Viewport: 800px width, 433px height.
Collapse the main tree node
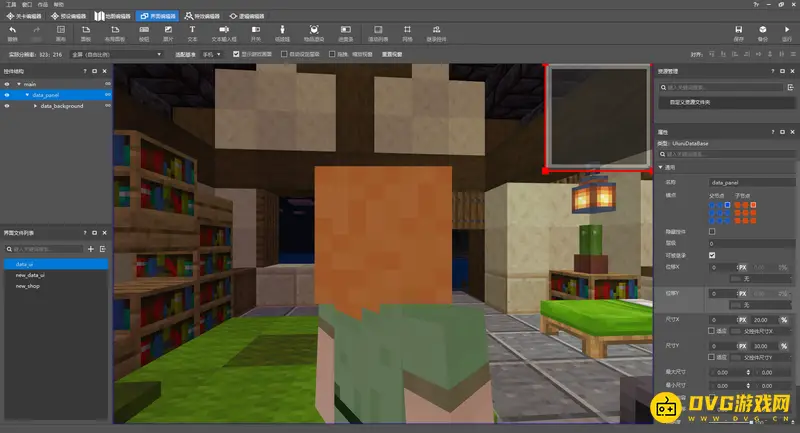click(19, 84)
